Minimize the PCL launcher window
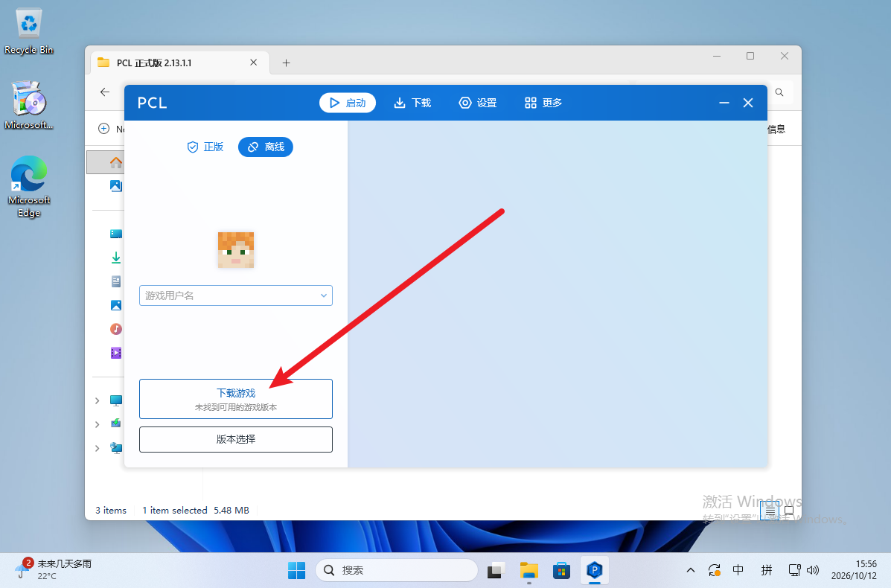 [724, 103]
